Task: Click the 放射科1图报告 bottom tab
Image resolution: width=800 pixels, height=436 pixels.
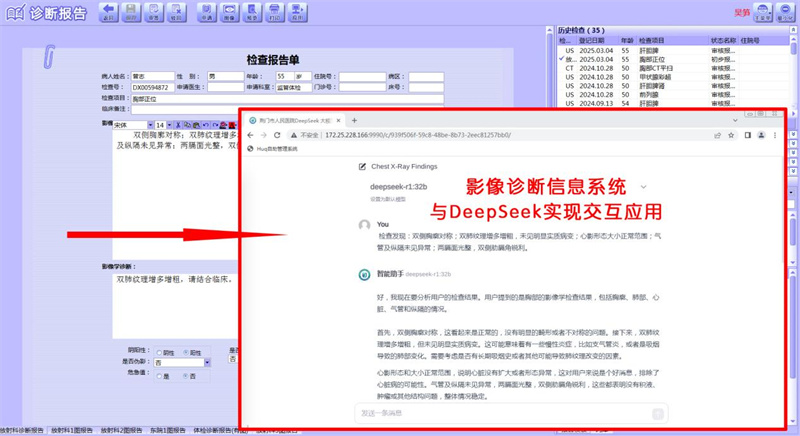Action: click(x=72, y=430)
